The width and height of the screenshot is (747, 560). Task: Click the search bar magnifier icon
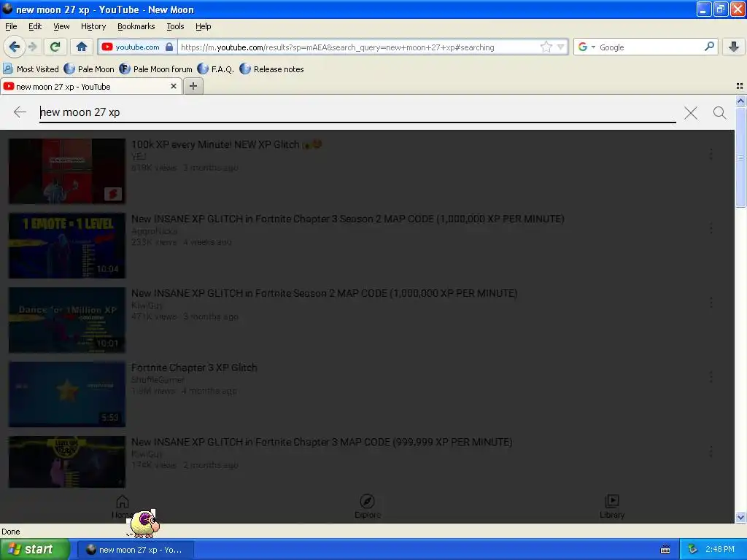[709, 47]
